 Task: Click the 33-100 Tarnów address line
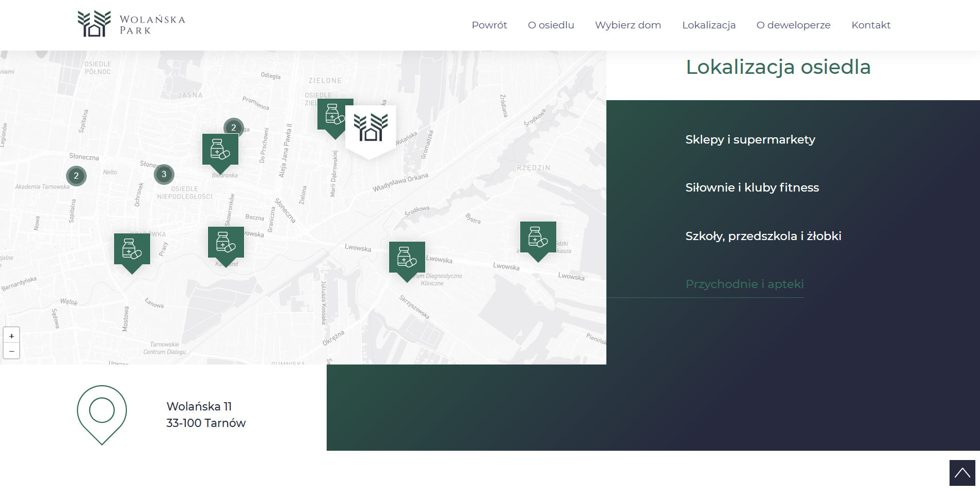pos(206,423)
